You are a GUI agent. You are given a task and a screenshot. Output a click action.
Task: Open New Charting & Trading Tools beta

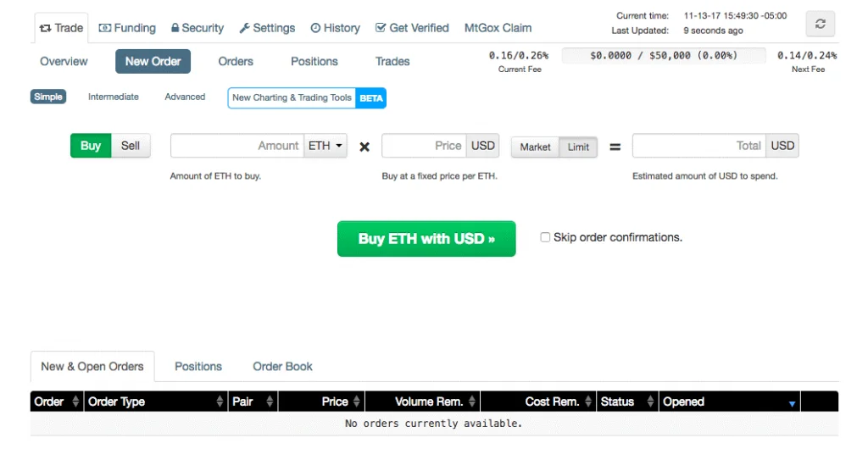pos(307,98)
